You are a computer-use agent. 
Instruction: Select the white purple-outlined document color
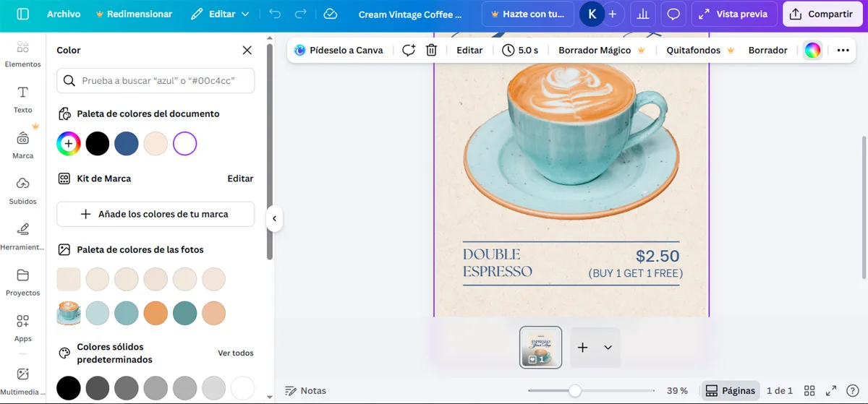(x=184, y=144)
